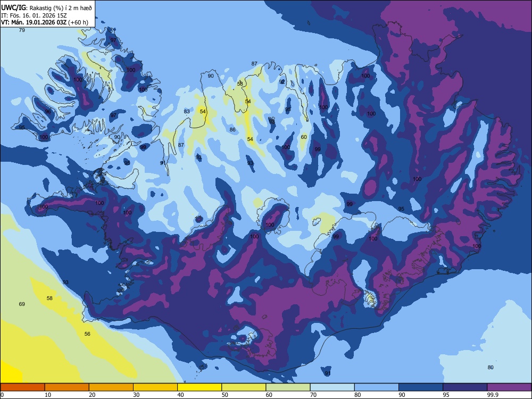Viewport: 532px width, 399px height.
Task: Select the 50–60 legend color swatch
Action: tap(244, 387)
